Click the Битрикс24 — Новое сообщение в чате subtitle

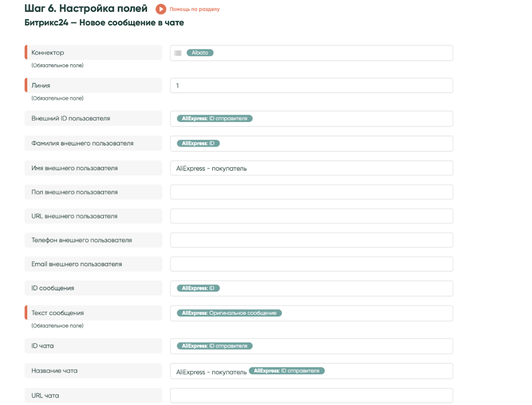pos(104,23)
